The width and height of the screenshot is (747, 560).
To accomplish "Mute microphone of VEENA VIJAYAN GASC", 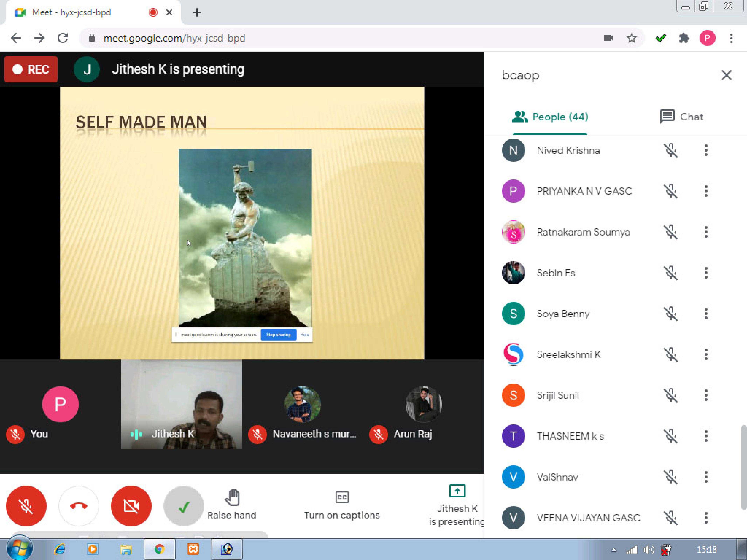I will [671, 518].
